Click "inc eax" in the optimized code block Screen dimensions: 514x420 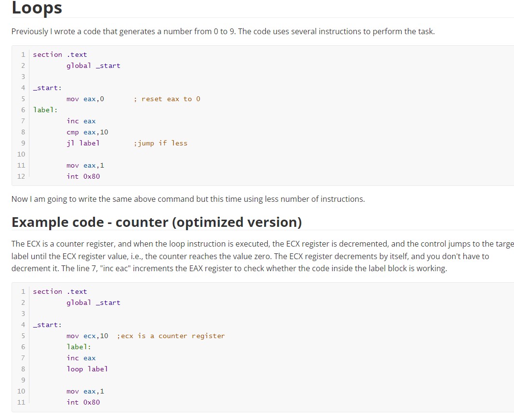pos(81,358)
